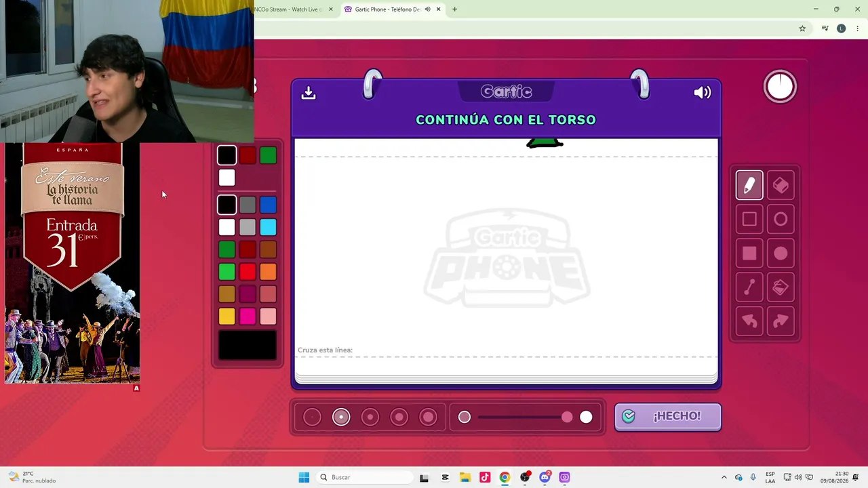Select the largest brush size
Screen dimensions: 868x488
[429, 417]
